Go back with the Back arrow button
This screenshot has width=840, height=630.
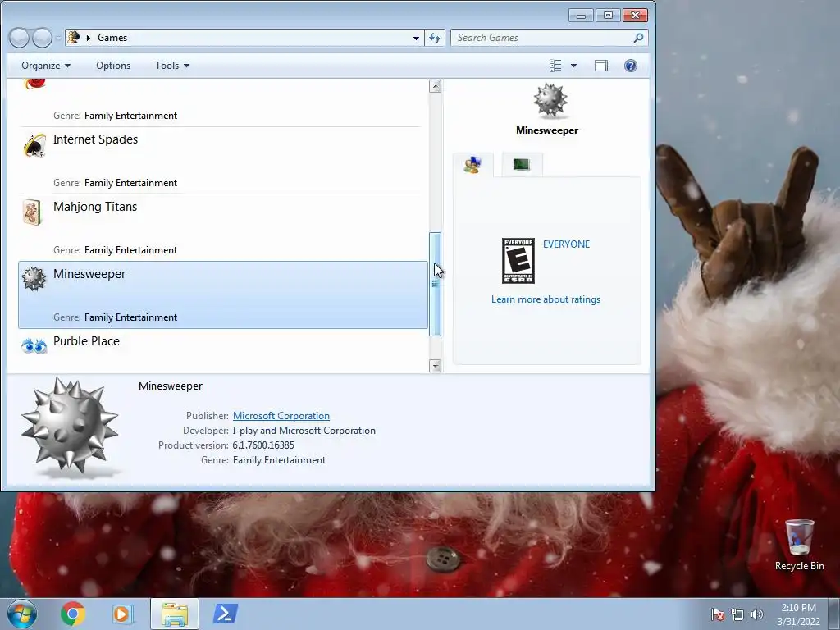coord(19,38)
